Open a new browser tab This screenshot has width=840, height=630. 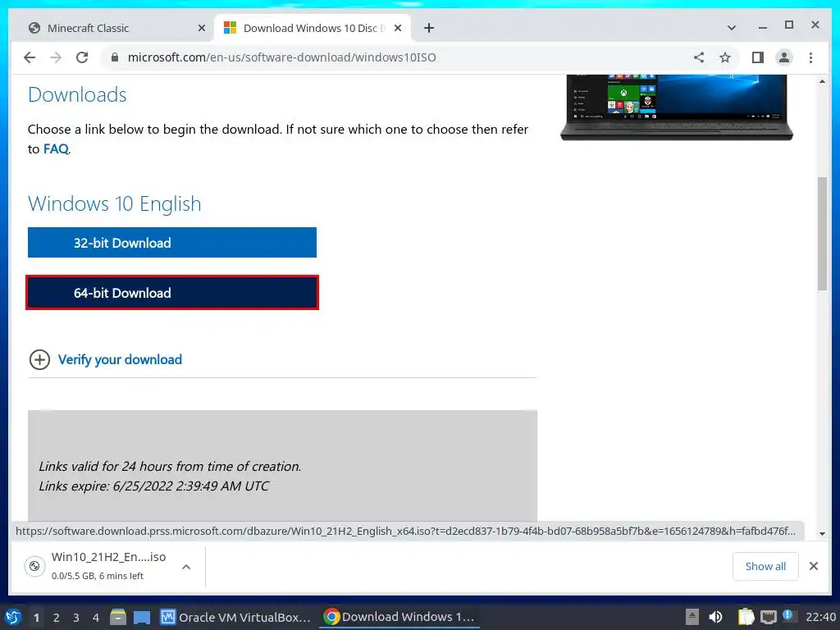(x=428, y=28)
